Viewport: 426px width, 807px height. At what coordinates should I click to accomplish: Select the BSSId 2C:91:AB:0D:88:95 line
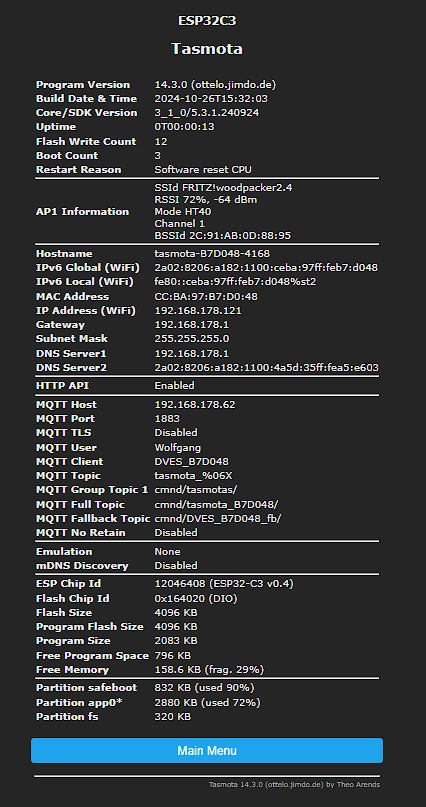click(223, 236)
